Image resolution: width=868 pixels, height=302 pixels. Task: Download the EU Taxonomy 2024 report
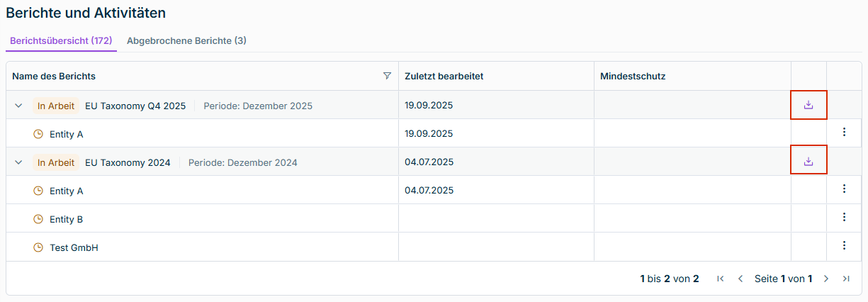click(808, 162)
